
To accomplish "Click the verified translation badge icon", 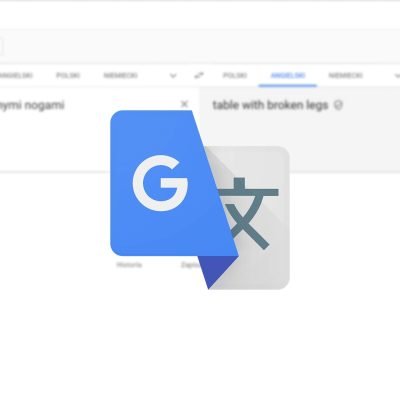I will pos(338,105).
